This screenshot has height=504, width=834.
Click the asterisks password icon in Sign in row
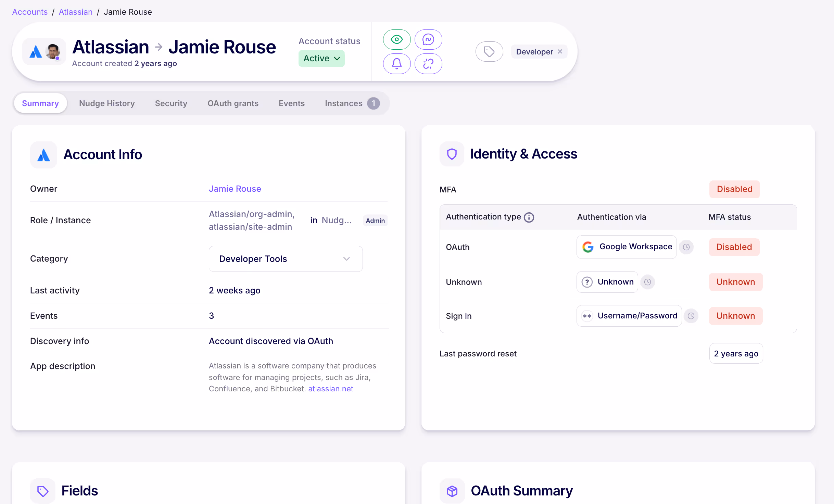(587, 316)
